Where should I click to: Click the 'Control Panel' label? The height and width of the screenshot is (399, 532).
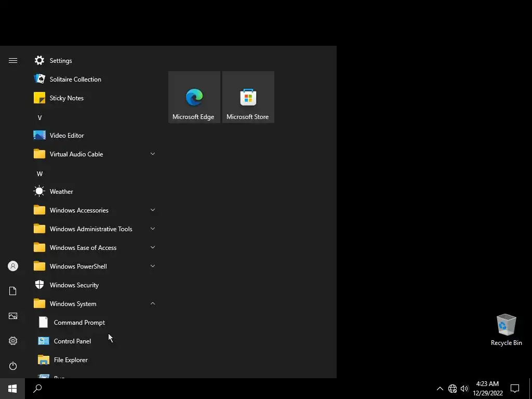click(72, 341)
